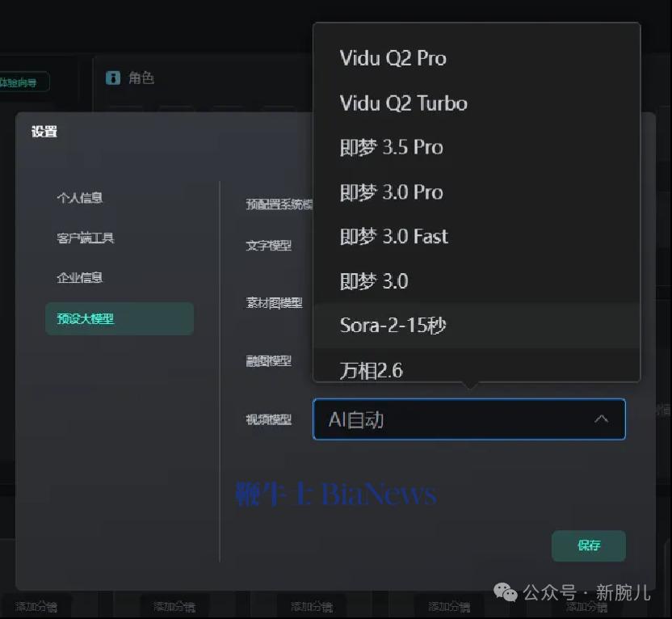Image resolution: width=672 pixels, height=619 pixels.
Task: Open 个人信息 settings section
Action: 80,198
